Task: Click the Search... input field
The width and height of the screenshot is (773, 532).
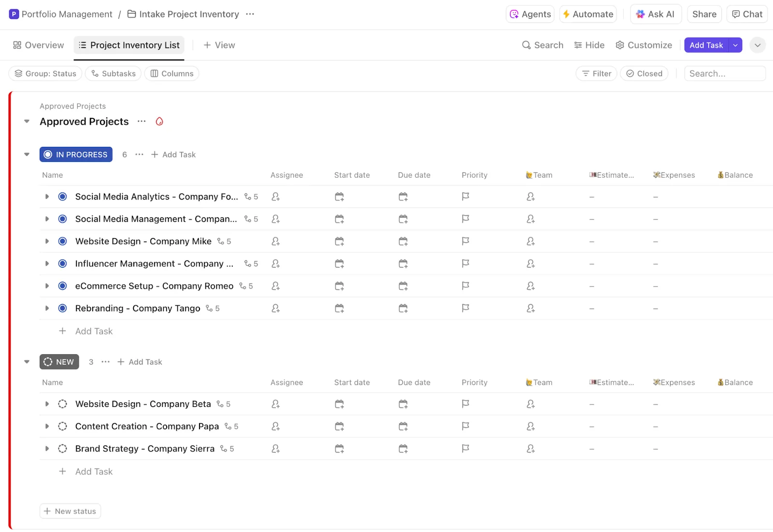Action: click(x=725, y=73)
